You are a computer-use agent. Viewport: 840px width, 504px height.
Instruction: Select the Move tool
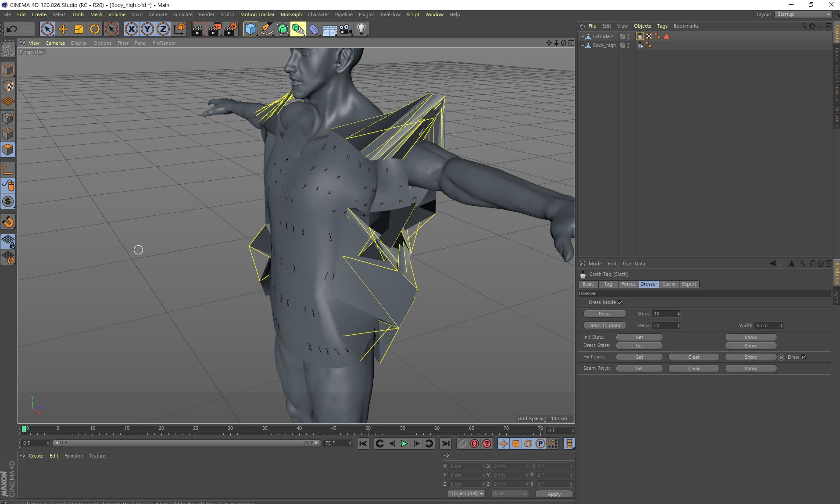click(63, 29)
